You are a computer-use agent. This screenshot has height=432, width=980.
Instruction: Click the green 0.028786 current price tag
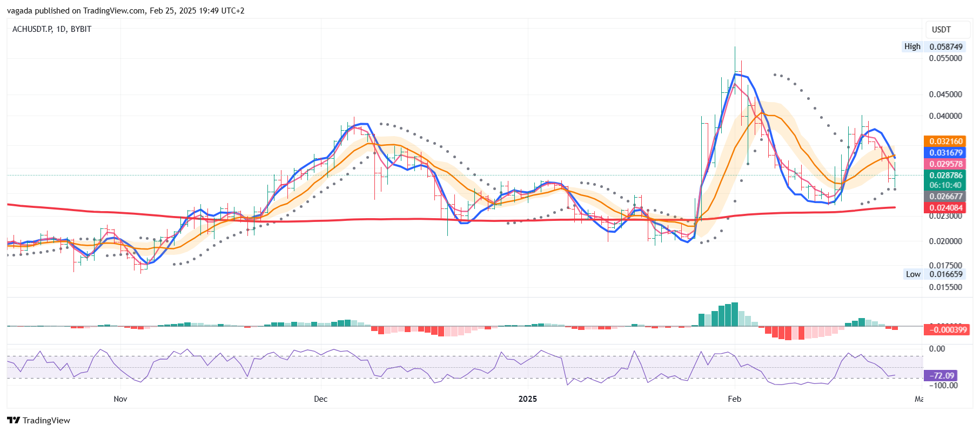click(945, 175)
